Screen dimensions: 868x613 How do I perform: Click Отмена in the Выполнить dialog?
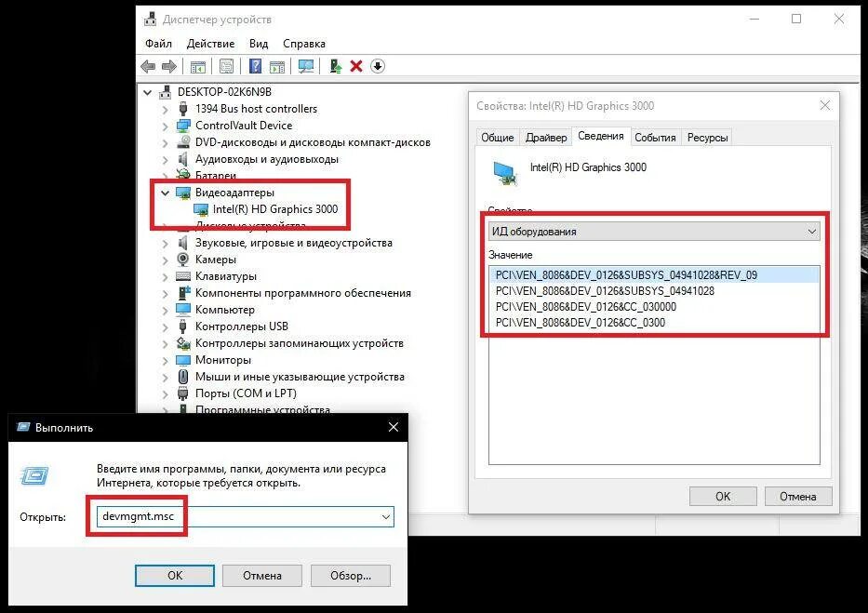pyautogui.click(x=261, y=576)
